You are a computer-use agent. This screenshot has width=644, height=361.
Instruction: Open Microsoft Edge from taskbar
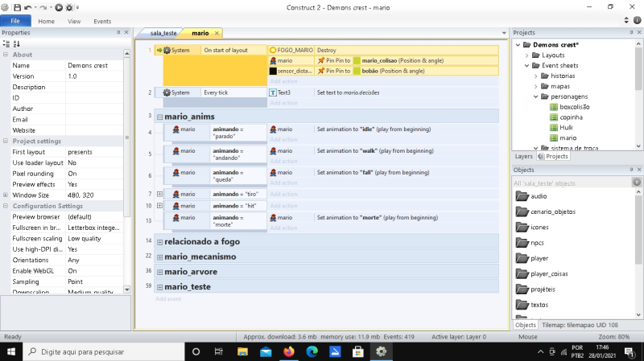point(312,351)
